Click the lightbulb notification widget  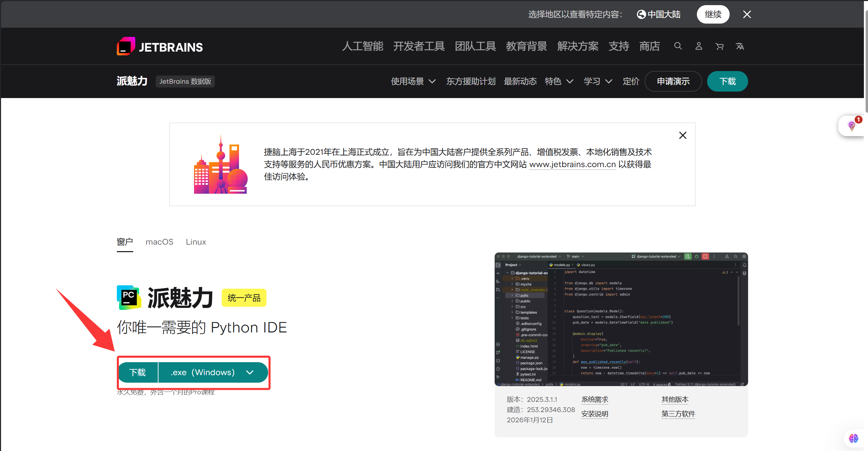coord(852,126)
